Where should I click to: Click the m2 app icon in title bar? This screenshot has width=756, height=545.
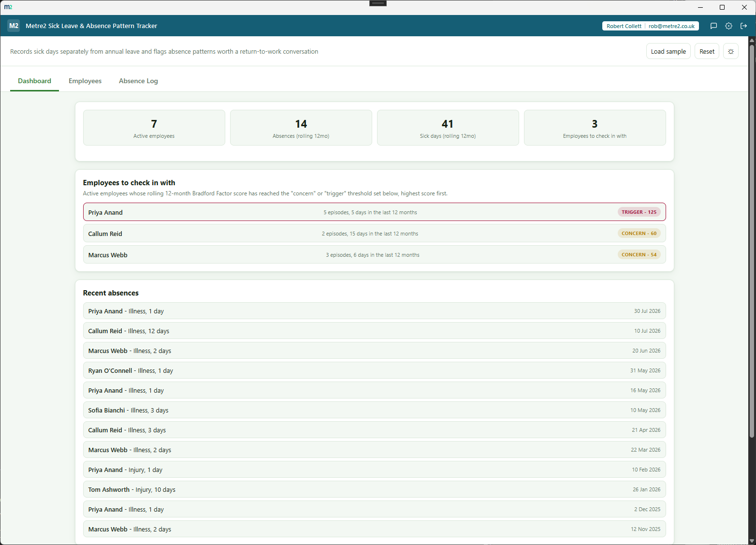8,7
